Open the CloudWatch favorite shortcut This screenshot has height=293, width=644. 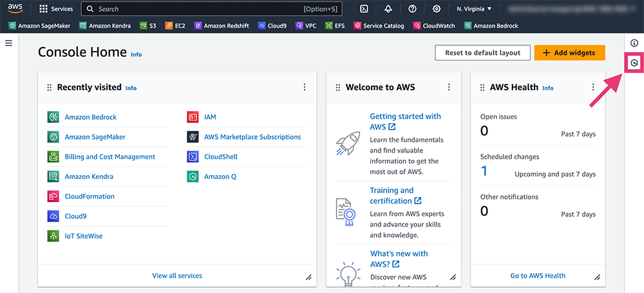[x=434, y=26]
